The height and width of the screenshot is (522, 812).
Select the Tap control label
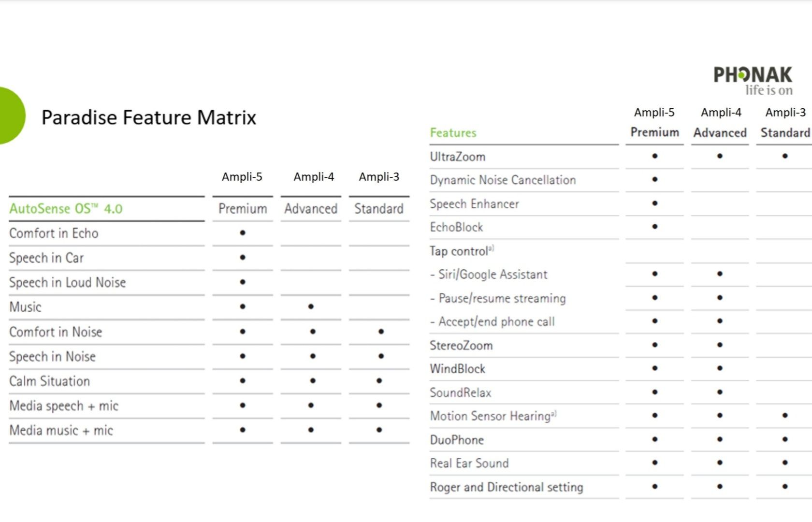[x=462, y=251]
